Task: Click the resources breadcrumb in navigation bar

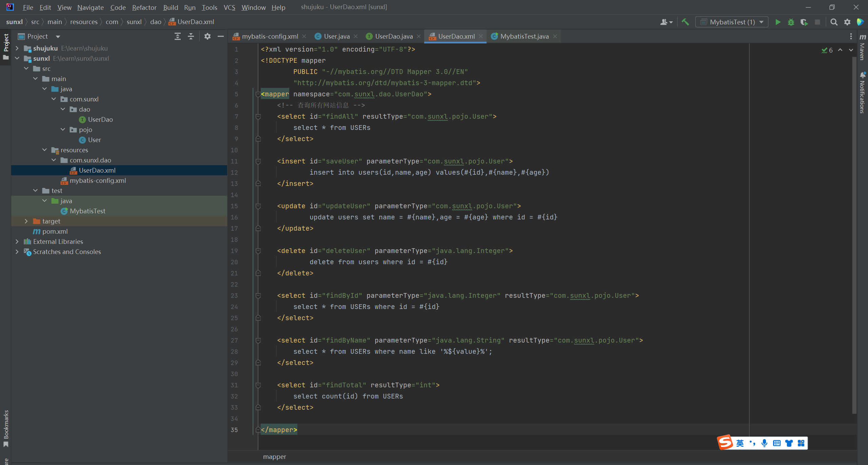Action: 84,22
